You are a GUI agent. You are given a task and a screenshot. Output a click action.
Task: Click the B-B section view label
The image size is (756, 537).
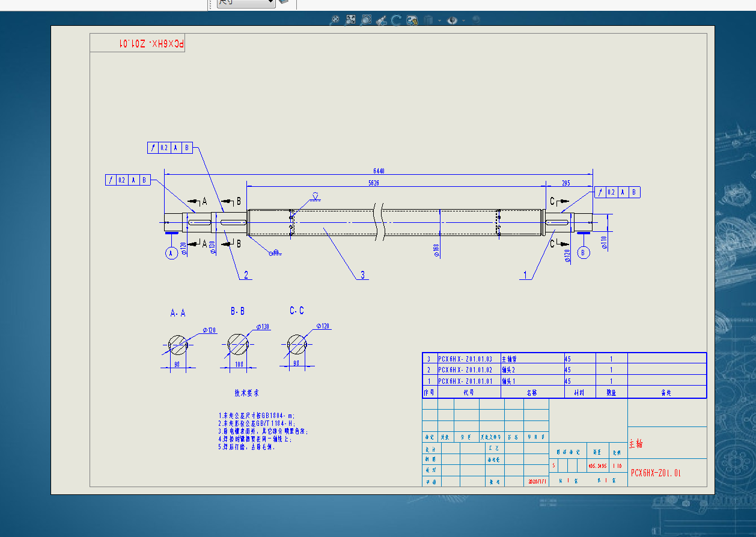237,311
